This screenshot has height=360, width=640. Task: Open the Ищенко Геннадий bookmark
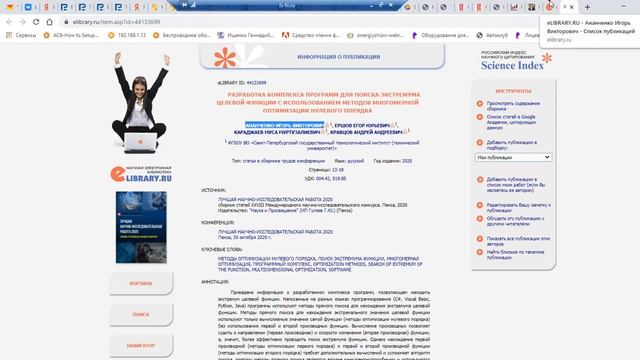click(x=246, y=36)
